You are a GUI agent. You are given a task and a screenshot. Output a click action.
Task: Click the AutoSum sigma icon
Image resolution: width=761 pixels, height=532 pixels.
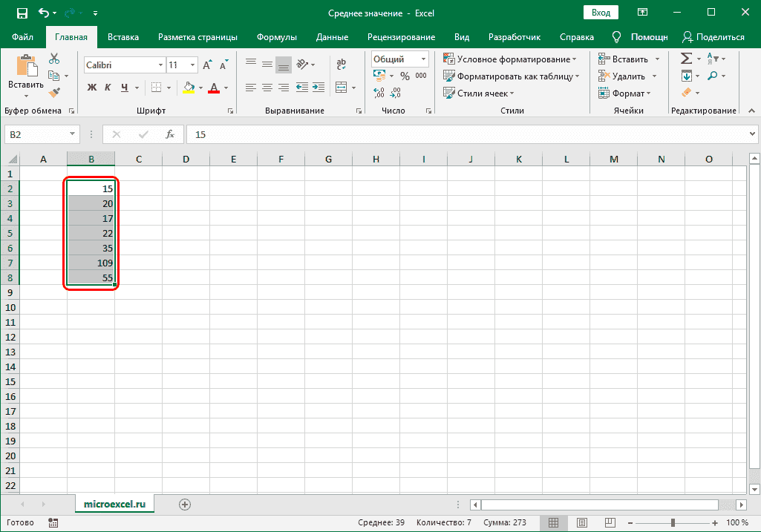686,59
